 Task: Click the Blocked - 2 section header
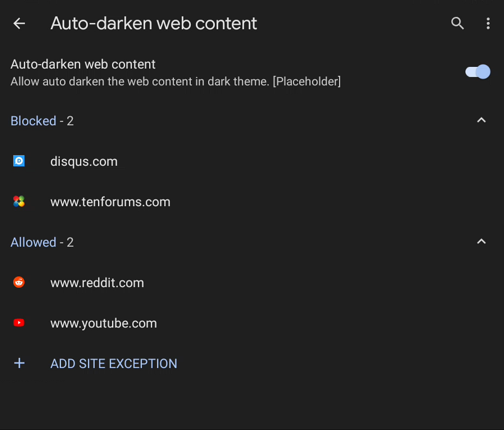pos(42,121)
